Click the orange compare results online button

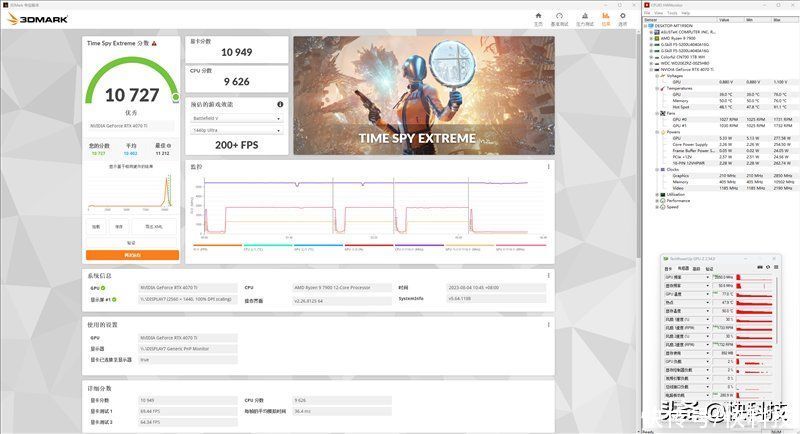tap(132, 255)
